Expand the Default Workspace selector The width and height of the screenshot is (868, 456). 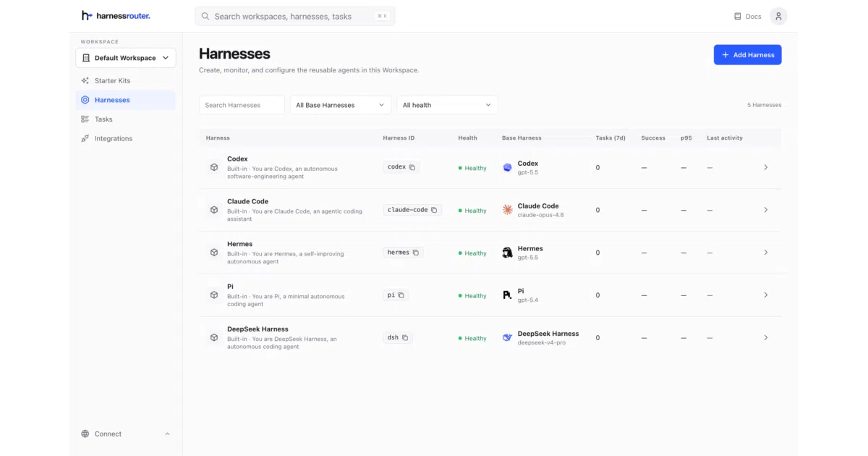126,58
